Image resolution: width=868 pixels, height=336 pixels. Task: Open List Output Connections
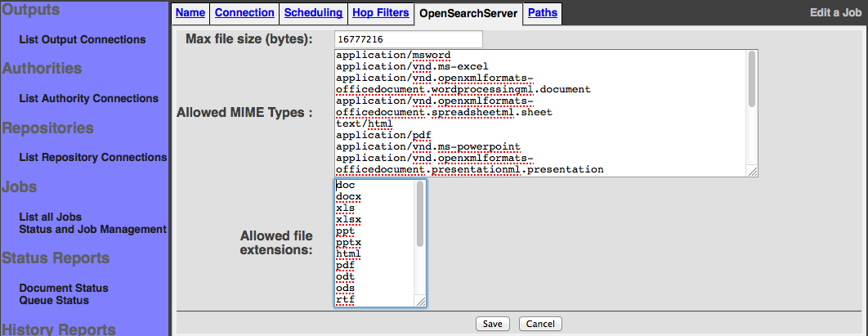coord(82,39)
